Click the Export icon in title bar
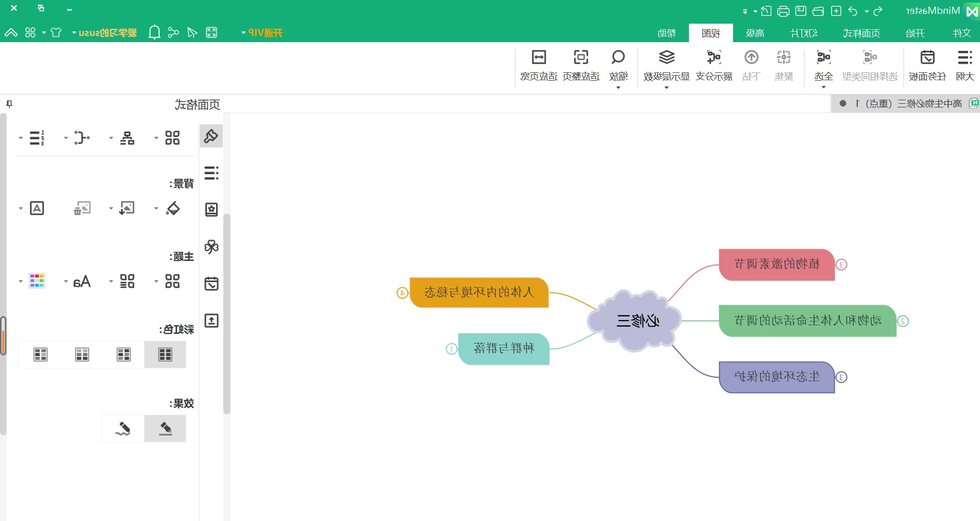Screen dimensions: 980x521 [x=766, y=11]
